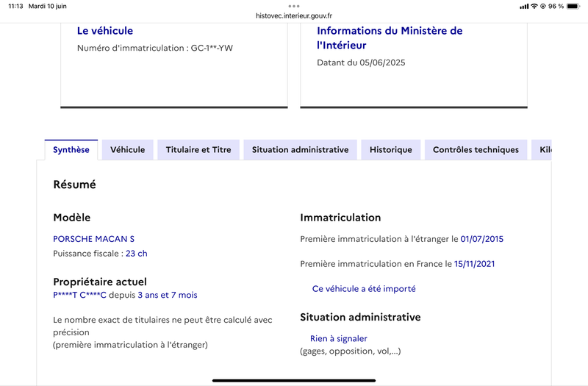Click the 'Rien à signaler' status

pos(339,338)
